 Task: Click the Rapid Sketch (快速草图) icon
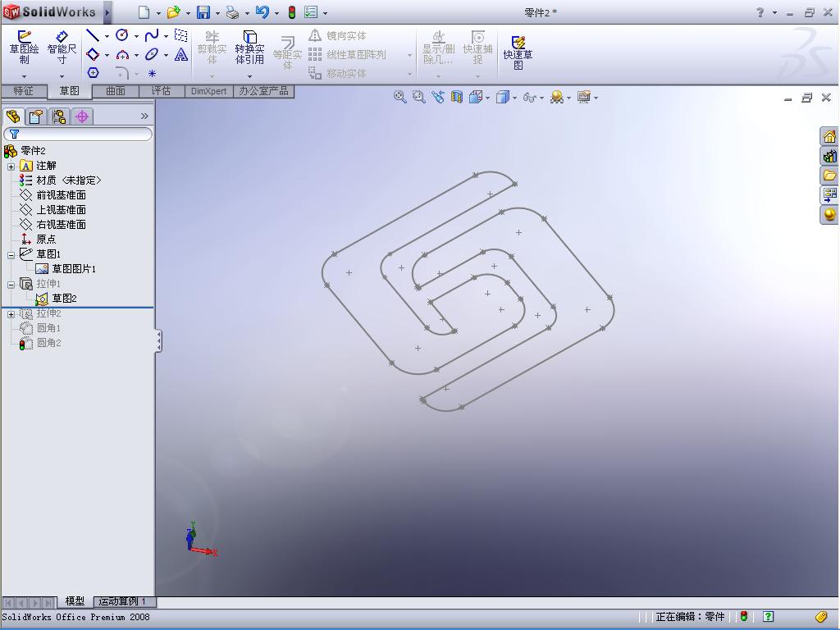(x=518, y=52)
